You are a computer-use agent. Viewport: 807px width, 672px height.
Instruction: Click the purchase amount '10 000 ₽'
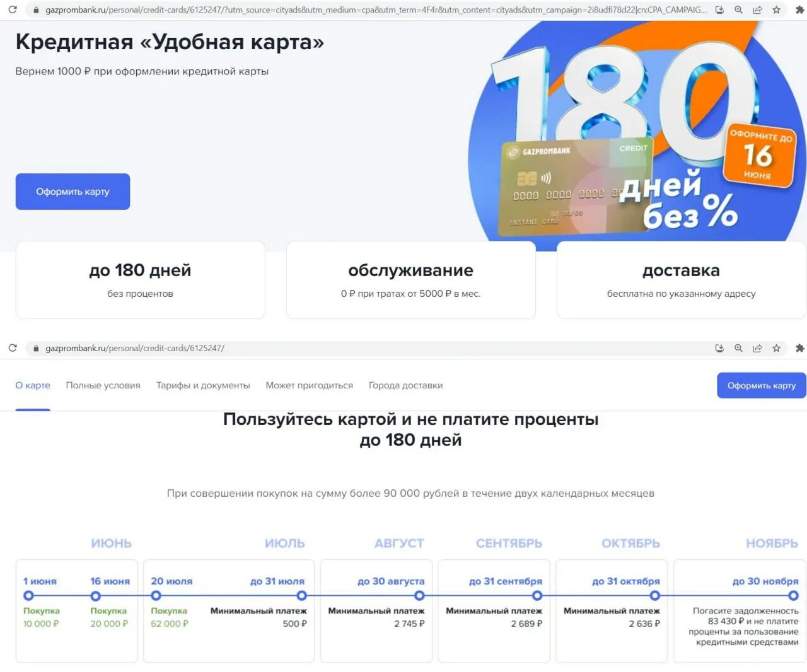point(41,623)
